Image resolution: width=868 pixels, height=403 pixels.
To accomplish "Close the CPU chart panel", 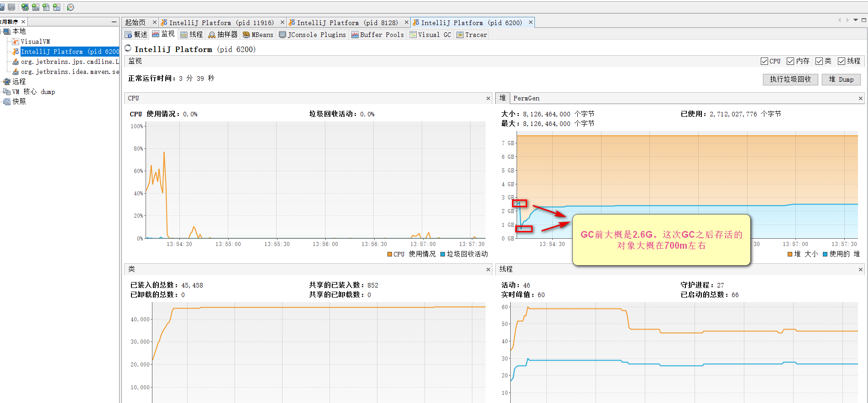I will click(x=488, y=99).
